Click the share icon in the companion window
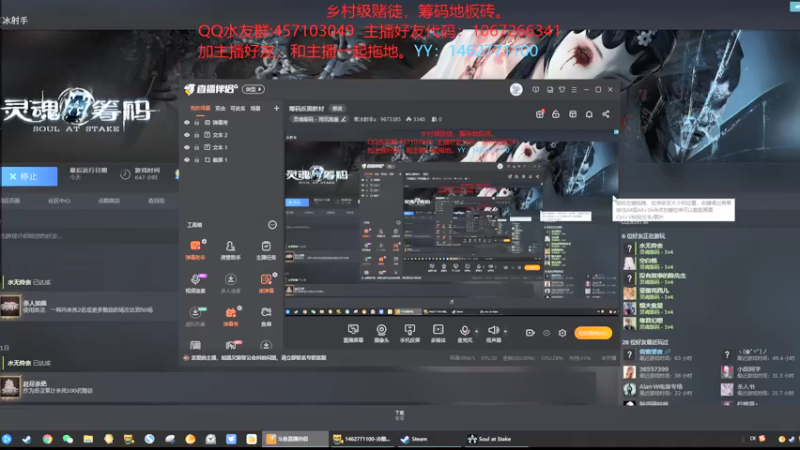The width and height of the screenshot is (800, 450). (606, 114)
